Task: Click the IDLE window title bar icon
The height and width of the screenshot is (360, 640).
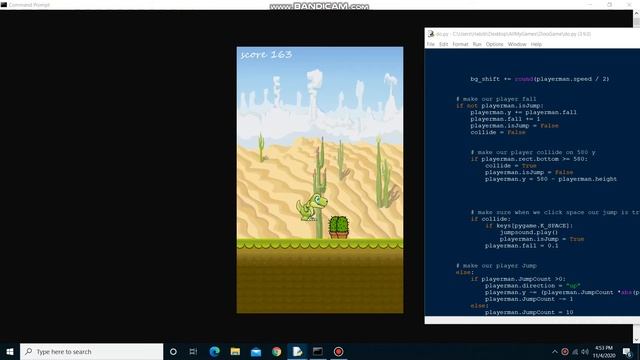Action: (431, 34)
